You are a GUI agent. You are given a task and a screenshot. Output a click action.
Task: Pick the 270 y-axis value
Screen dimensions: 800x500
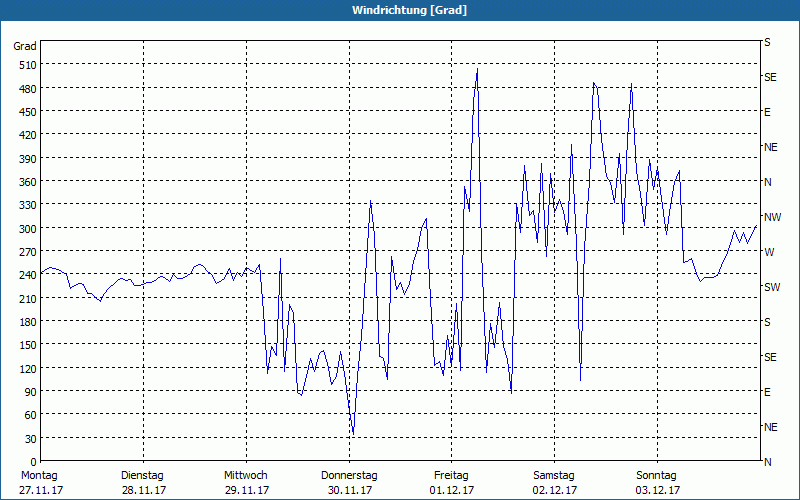pos(28,252)
